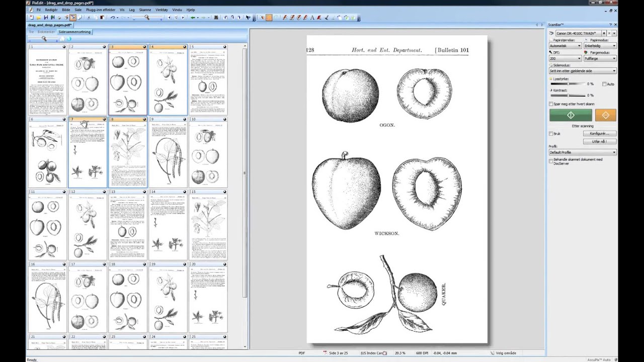Select the orange rectangle selection tool
Image resolution: width=644 pixels, height=362 pixels.
269,18
